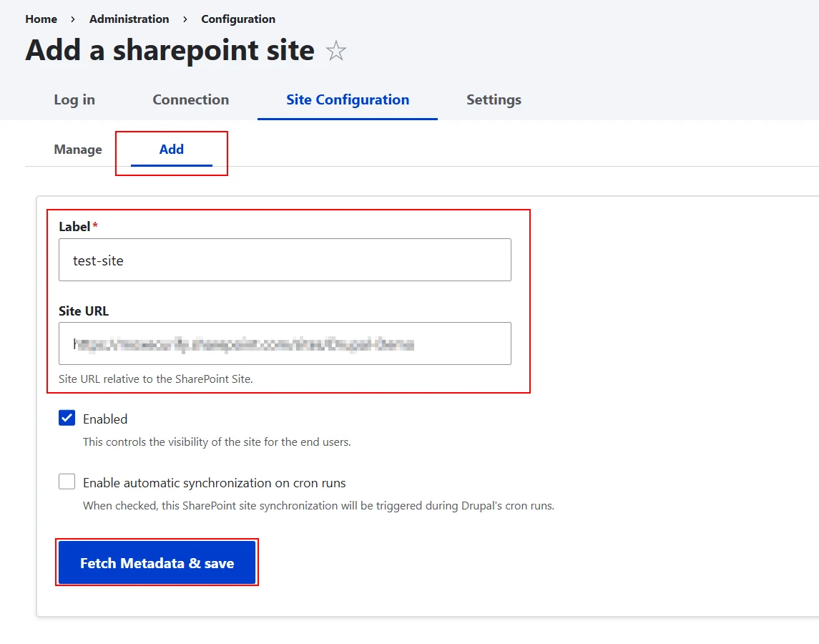Check automatic synchronization on cron runs
This screenshot has height=644, width=819.
(67, 482)
